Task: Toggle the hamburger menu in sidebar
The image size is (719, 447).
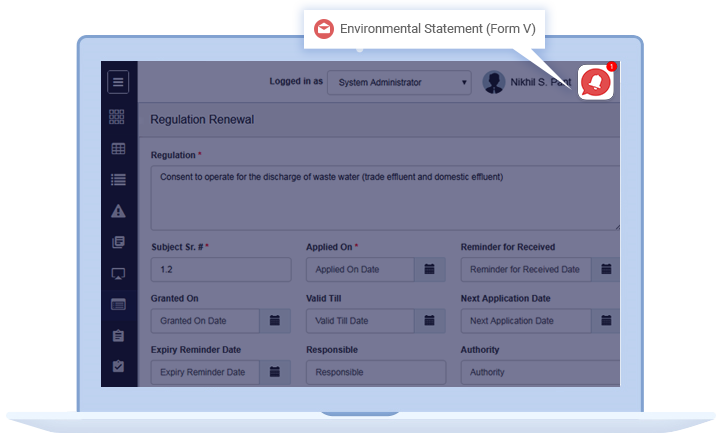Action: [x=118, y=83]
